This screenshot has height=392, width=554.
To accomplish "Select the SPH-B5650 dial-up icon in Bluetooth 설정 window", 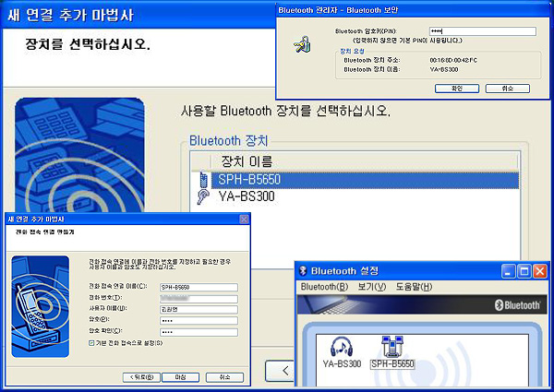I will [392, 346].
